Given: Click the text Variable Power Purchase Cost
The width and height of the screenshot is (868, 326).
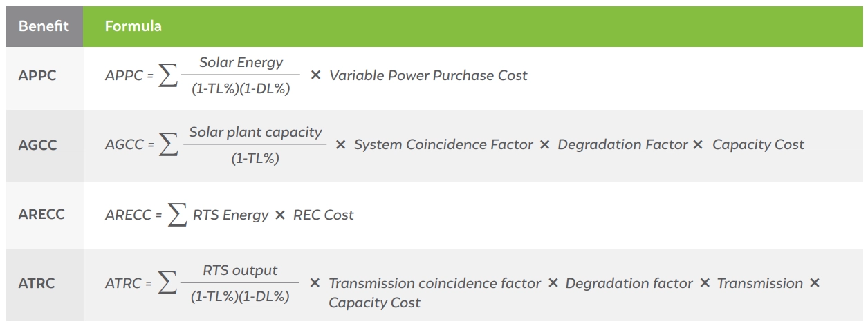Looking at the screenshot, I should tap(428, 75).
